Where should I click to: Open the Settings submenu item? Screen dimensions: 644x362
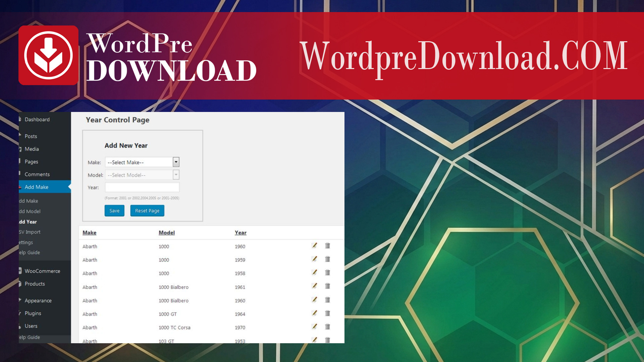(x=26, y=242)
